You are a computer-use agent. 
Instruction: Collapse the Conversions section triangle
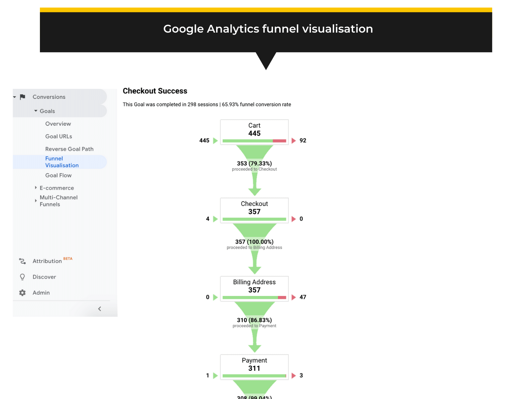(x=14, y=97)
